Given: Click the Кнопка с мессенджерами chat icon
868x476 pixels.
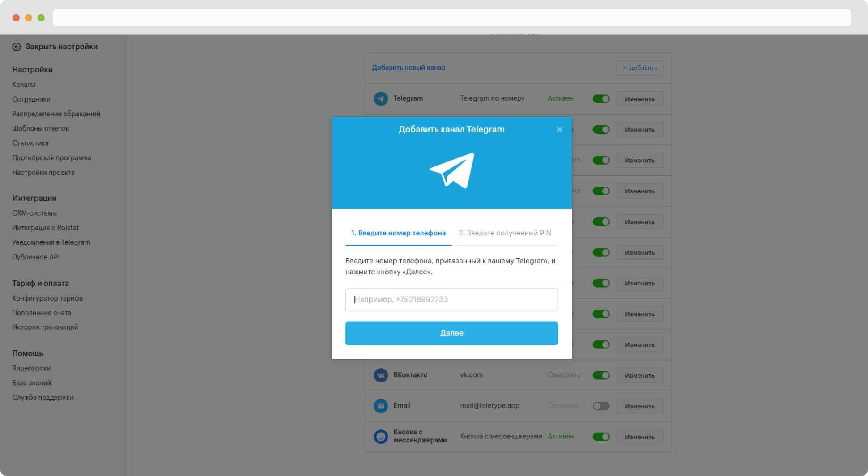Looking at the screenshot, I should pos(381,436).
